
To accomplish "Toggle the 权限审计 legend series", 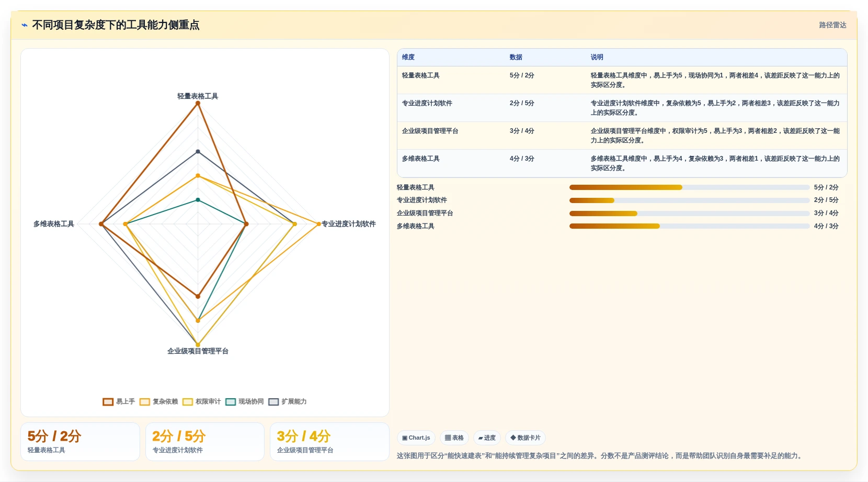I will 201,401.
